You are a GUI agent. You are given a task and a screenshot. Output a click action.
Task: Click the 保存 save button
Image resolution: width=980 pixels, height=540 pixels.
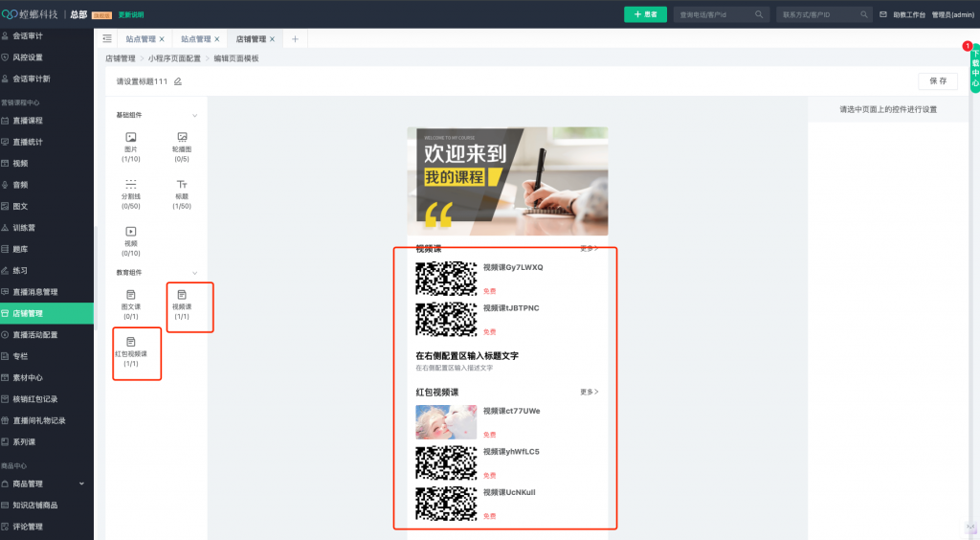coord(938,81)
